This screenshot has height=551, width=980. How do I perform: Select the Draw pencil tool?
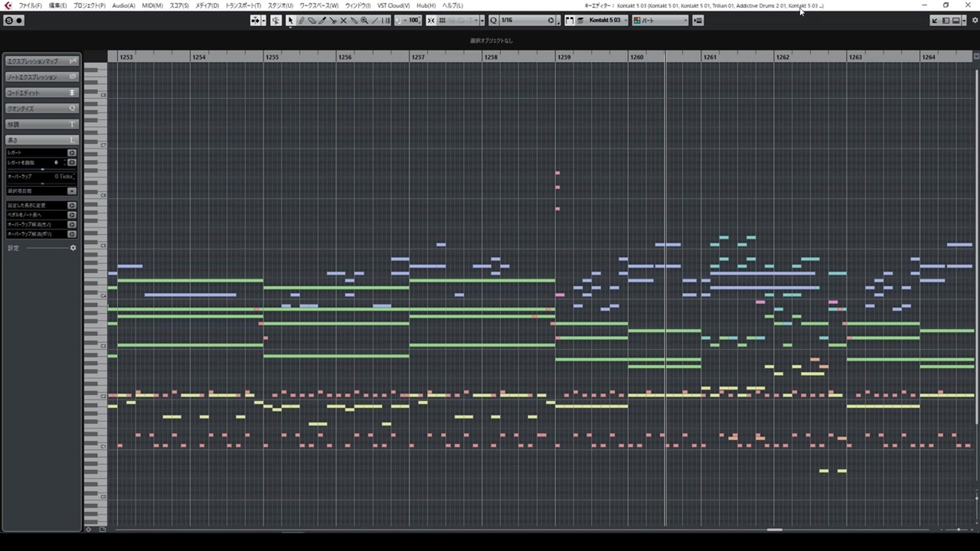[301, 21]
